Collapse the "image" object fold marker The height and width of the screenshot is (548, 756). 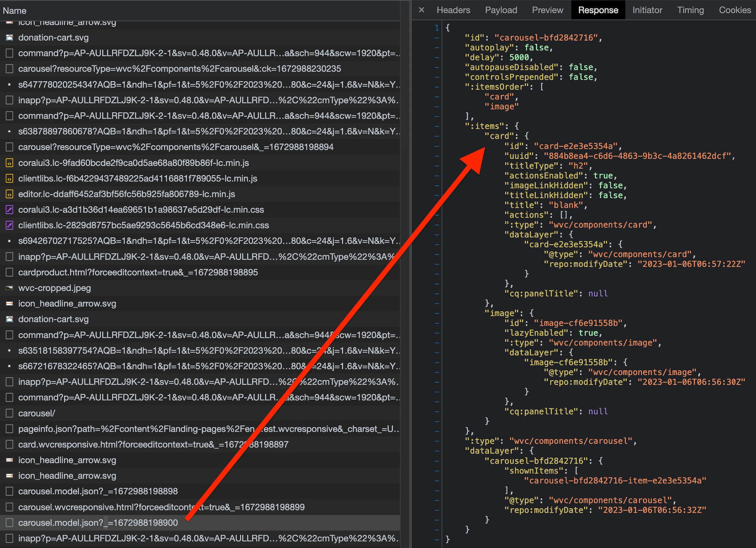(x=437, y=313)
